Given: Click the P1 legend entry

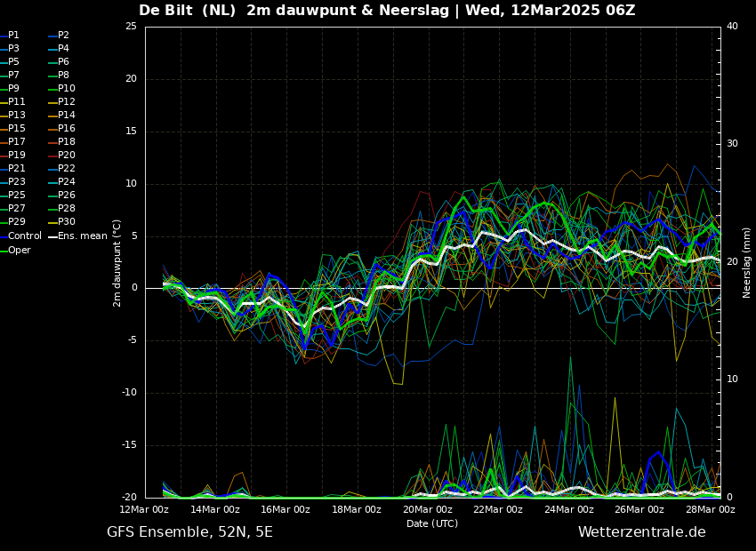Looking at the screenshot, I should pyautogui.click(x=13, y=36).
